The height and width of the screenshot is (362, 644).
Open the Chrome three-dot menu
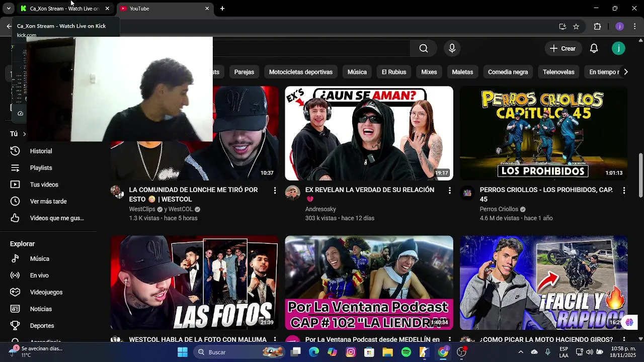coord(635,26)
